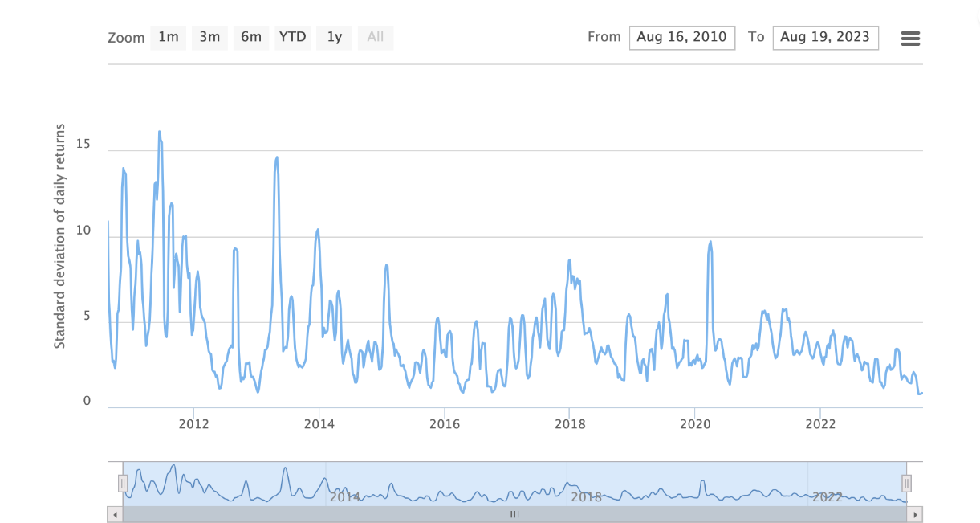
Task: Click the 2018 label in navigator
Action: pos(586,497)
